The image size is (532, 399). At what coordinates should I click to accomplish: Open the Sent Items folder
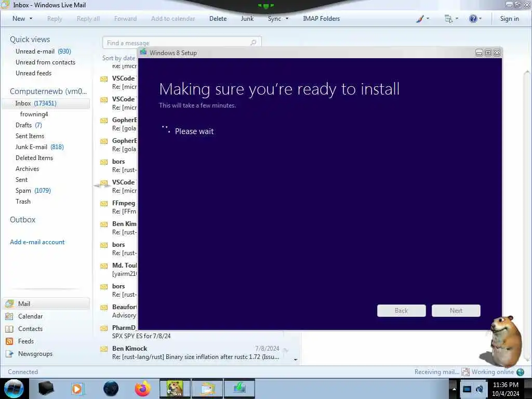[30, 136]
